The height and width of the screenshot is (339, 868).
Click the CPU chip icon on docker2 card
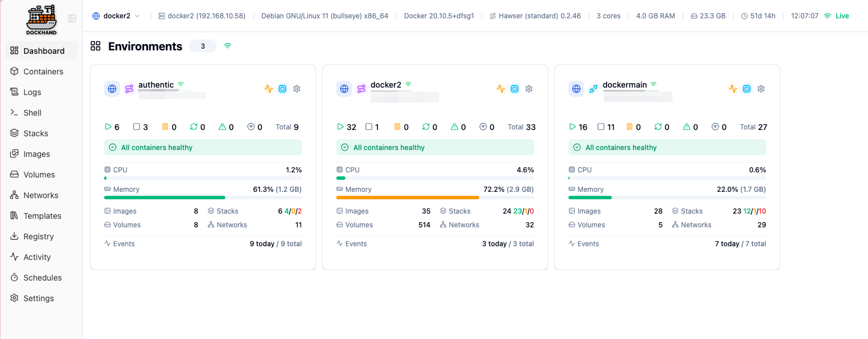pyautogui.click(x=515, y=89)
